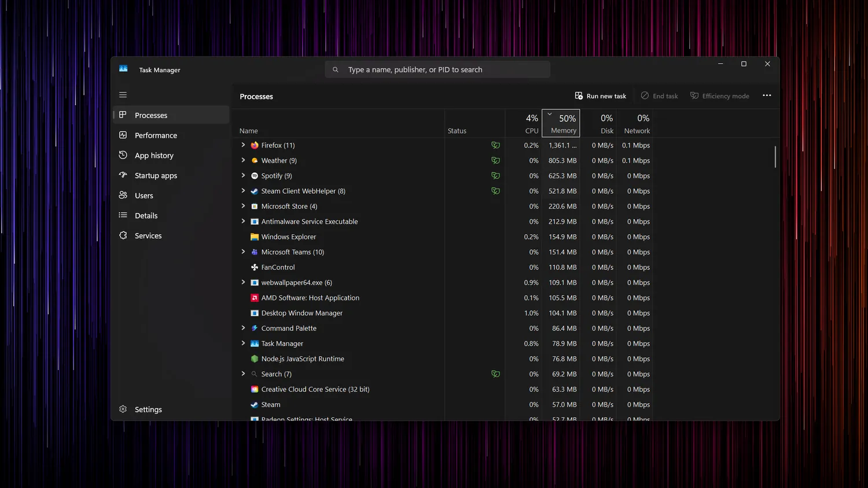The image size is (868, 488).
Task: Expand Antimalware Service Executable row
Action: [243, 221]
